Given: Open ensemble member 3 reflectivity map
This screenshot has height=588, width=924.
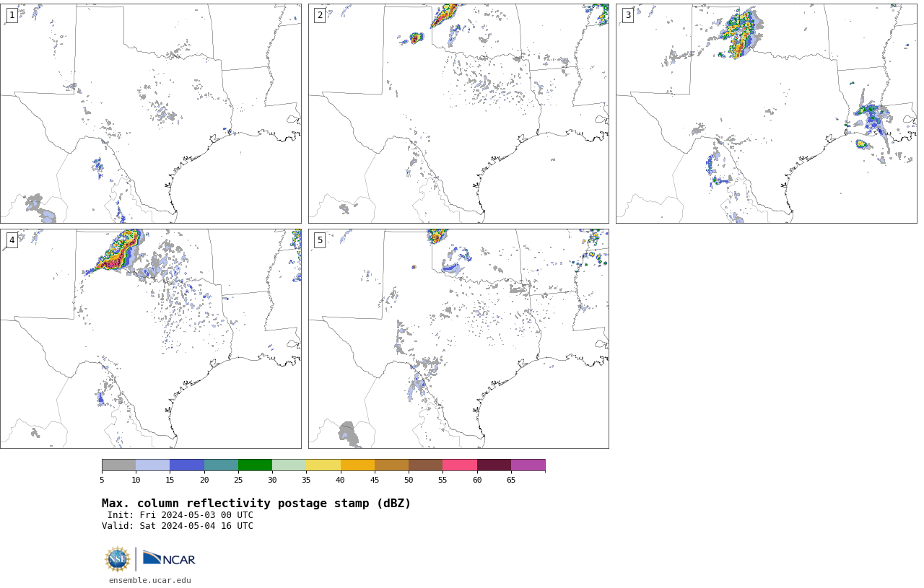Looking at the screenshot, I should [x=767, y=113].
